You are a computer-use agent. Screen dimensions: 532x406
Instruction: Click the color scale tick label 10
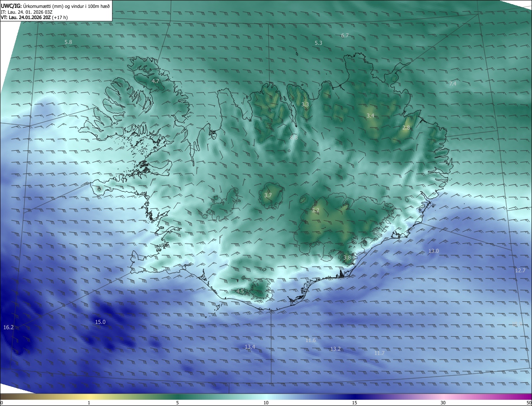[x=266, y=403]
